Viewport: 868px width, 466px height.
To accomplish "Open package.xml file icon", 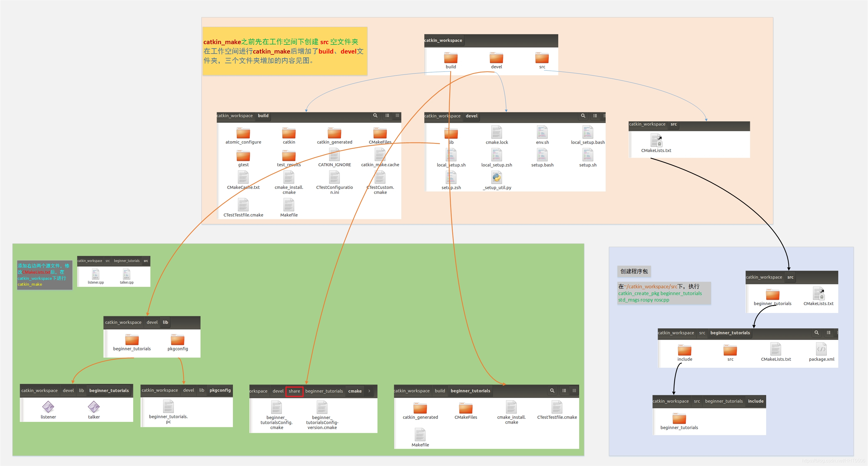I will pyautogui.click(x=821, y=349).
